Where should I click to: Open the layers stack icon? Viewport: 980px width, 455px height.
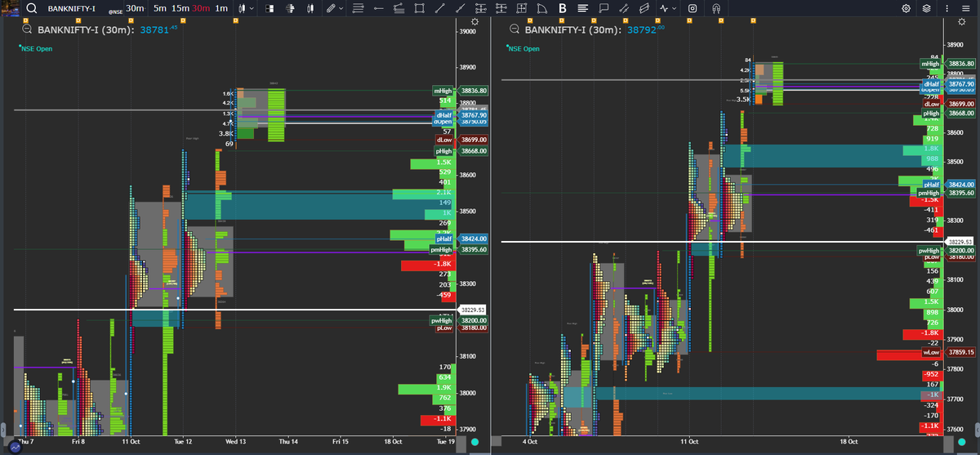(x=926, y=8)
